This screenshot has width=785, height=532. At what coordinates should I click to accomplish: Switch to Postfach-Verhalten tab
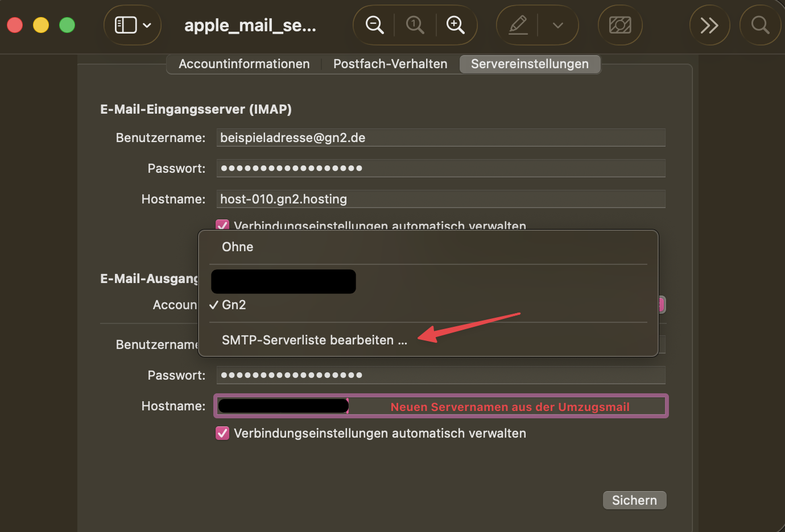390,64
